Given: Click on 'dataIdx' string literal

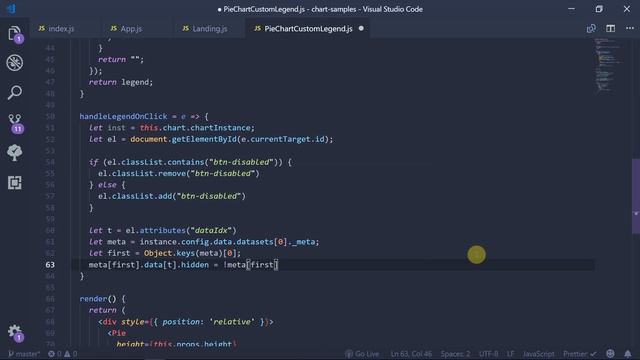Looking at the screenshot, I should [211, 231].
